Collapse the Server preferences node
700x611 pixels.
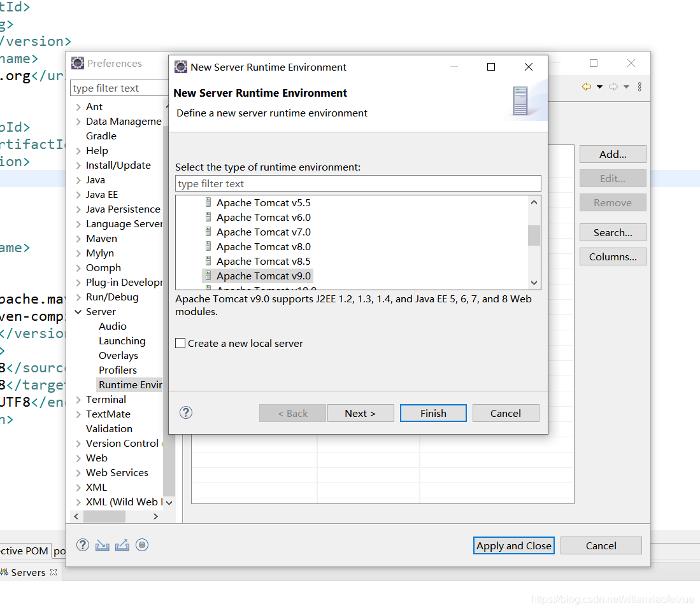pos(78,312)
